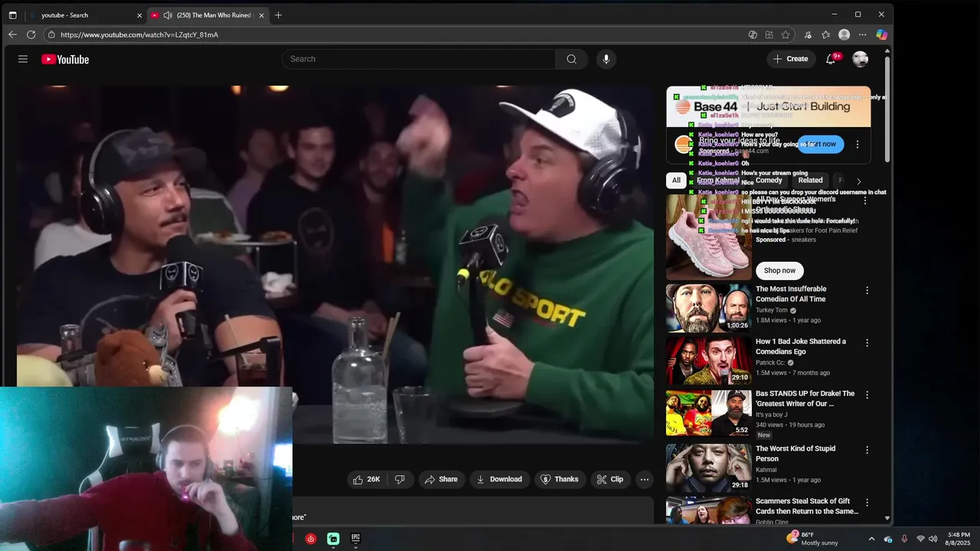
Task: Dislike the video
Action: [x=400, y=479]
